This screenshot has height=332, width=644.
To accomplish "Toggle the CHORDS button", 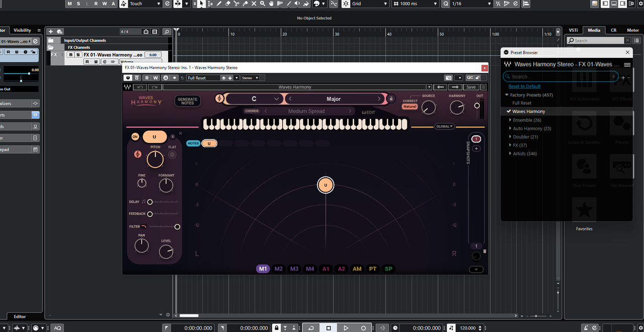I will (x=252, y=111).
